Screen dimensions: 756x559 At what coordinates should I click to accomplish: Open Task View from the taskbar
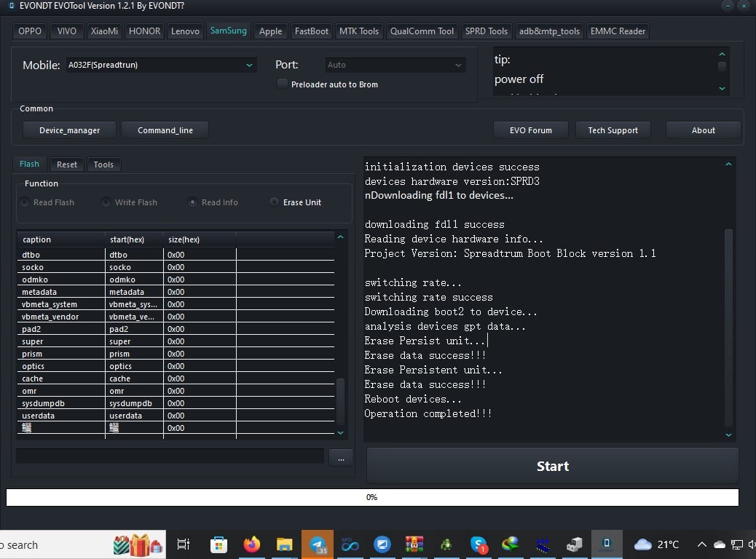point(184,544)
